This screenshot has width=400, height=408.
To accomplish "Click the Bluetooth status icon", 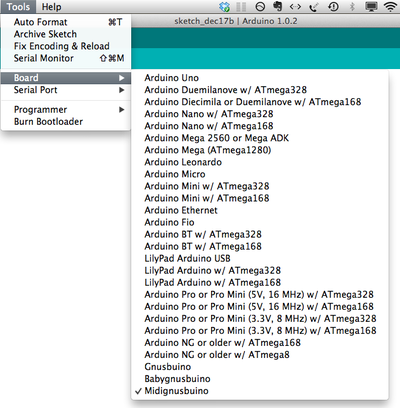I will pos(352,7).
